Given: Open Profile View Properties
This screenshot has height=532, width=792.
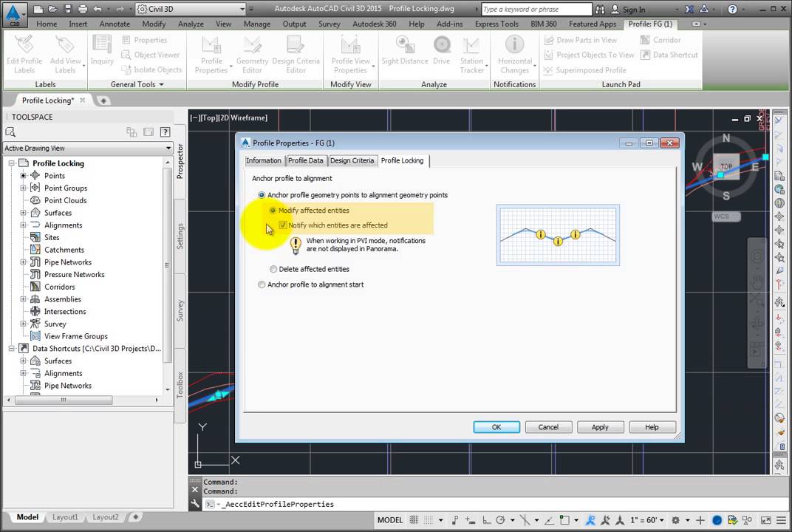Looking at the screenshot, I should [x=350, y=55].
